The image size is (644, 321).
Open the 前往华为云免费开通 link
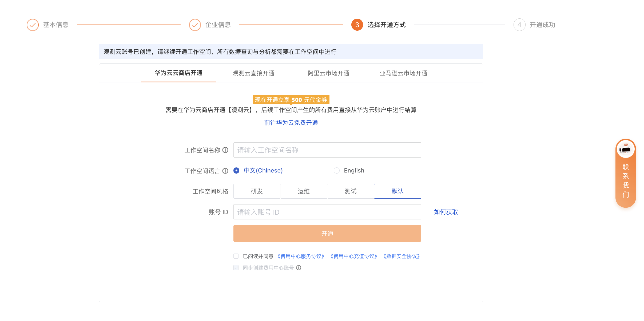pyautogui.click(x=291, y=123)
